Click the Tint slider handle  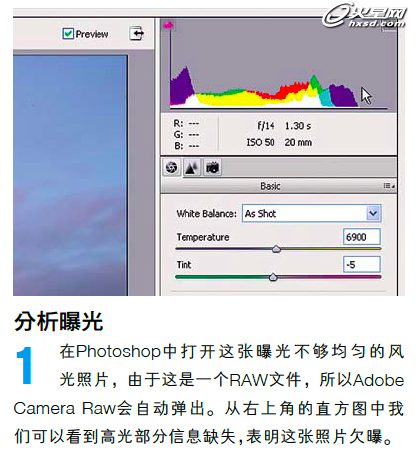pos(273,277)
